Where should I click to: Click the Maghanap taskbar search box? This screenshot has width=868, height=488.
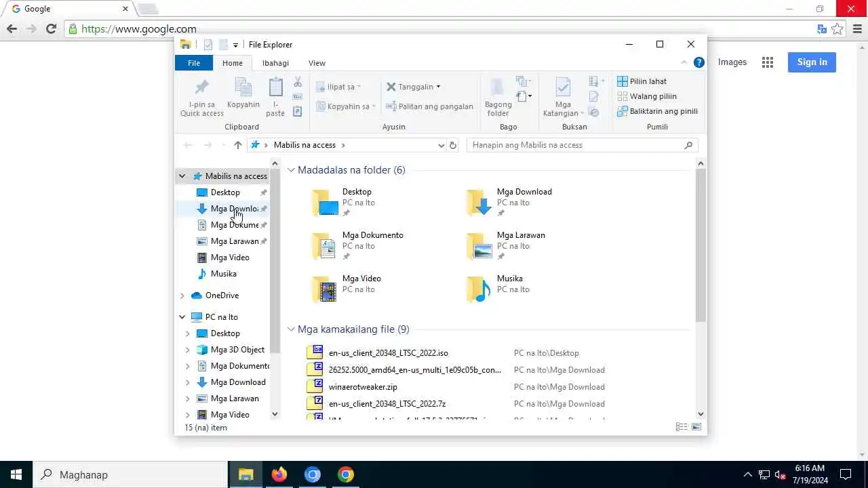(x=130, y=474)
